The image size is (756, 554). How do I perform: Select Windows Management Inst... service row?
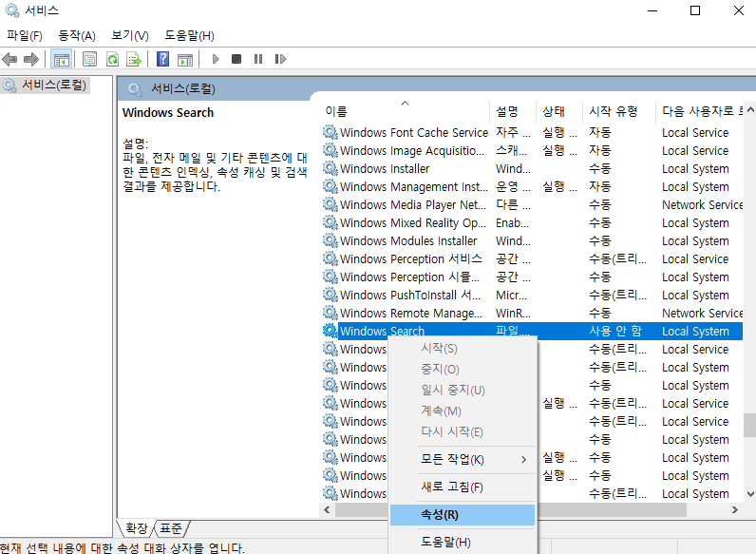click(532, 186)
